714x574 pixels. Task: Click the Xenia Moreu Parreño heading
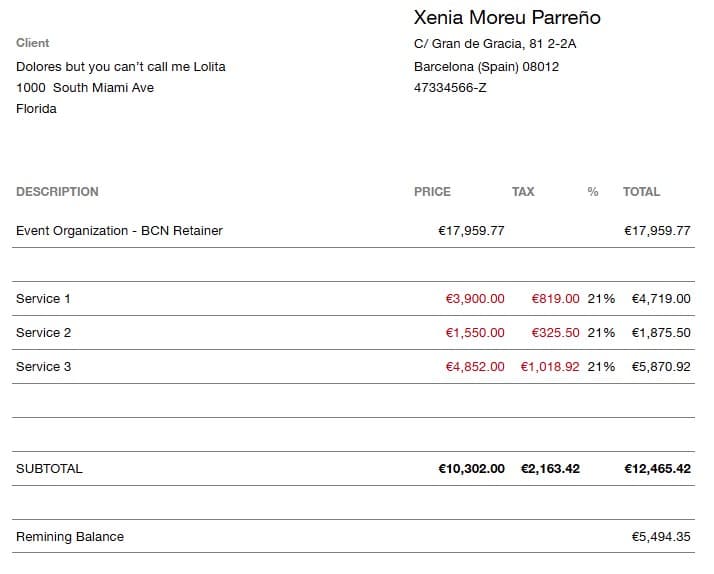tap(507, 18)
